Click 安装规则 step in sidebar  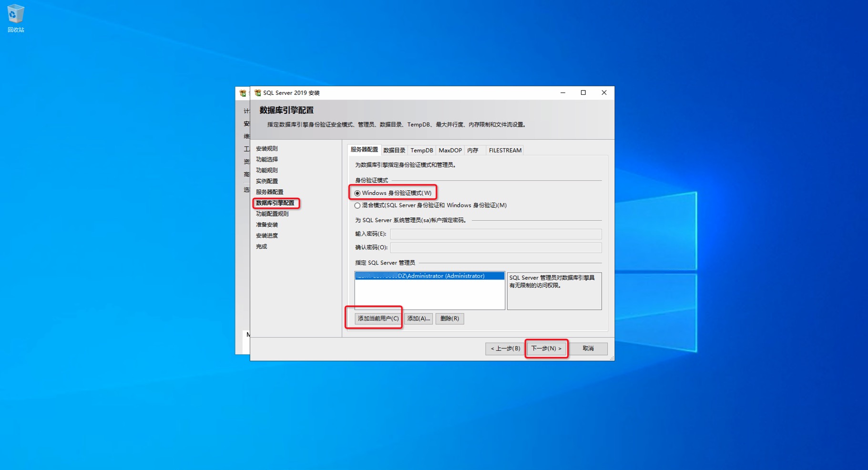(x=266, y=149)
